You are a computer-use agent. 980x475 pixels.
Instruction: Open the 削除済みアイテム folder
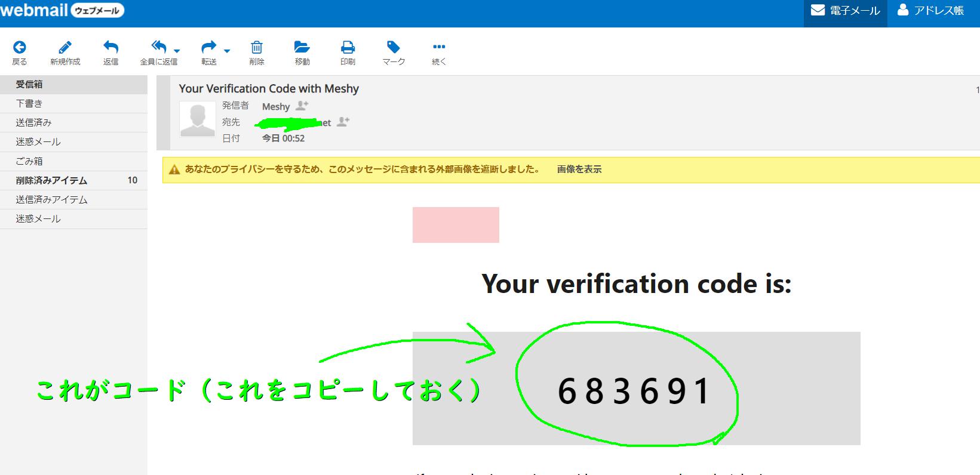(73, 180)
